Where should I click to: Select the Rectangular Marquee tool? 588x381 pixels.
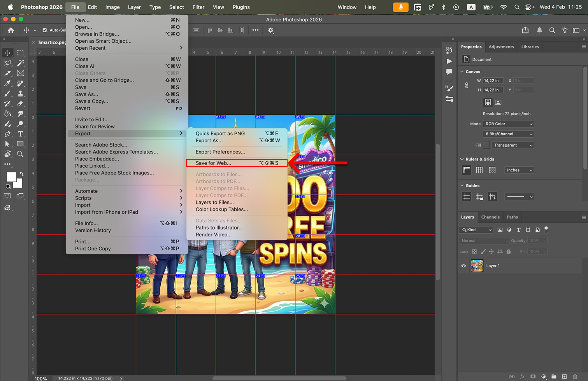pos(21,53)
